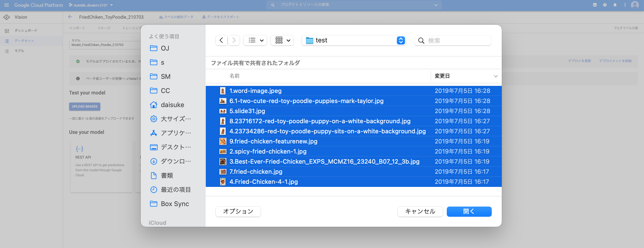Toggle sort order chevron on modified date column
The image size is (644, 248).
[495, 76]
